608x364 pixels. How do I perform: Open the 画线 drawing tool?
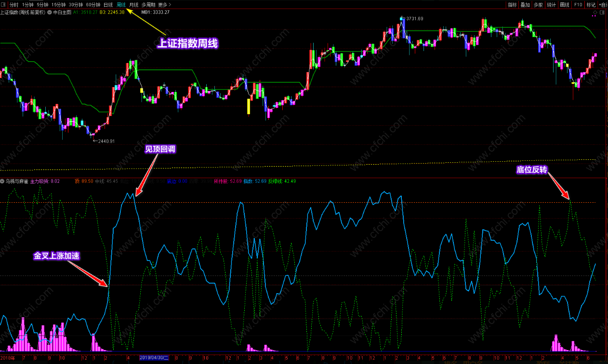click(565, 4)
